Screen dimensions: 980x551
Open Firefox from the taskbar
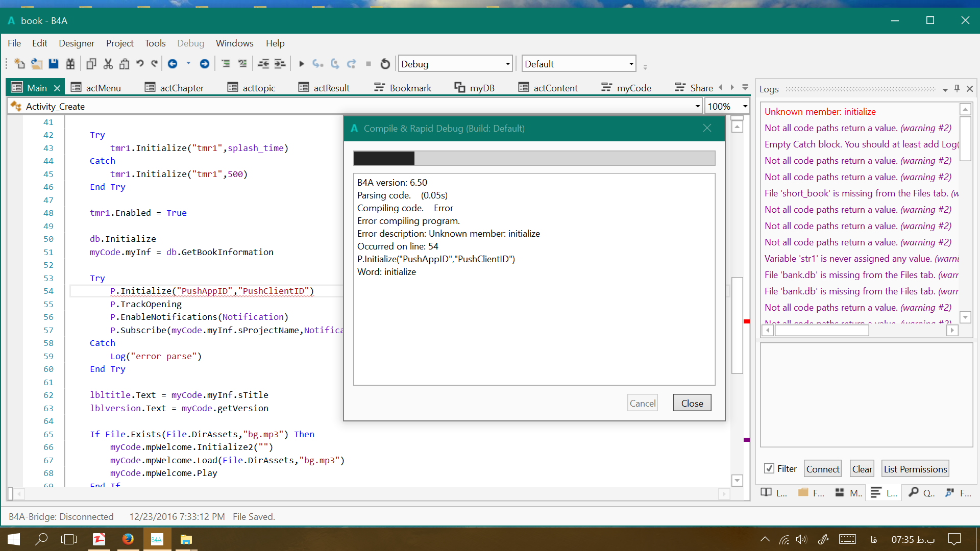[128, 539]
